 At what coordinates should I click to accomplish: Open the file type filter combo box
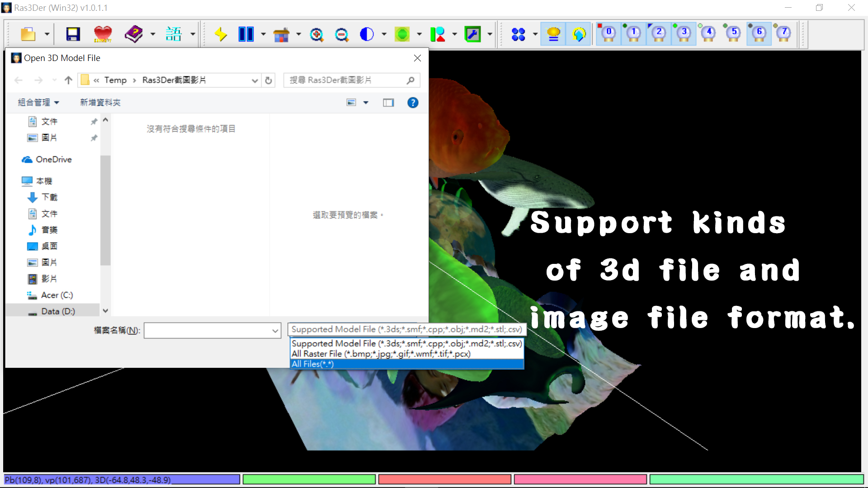[406, 329]
